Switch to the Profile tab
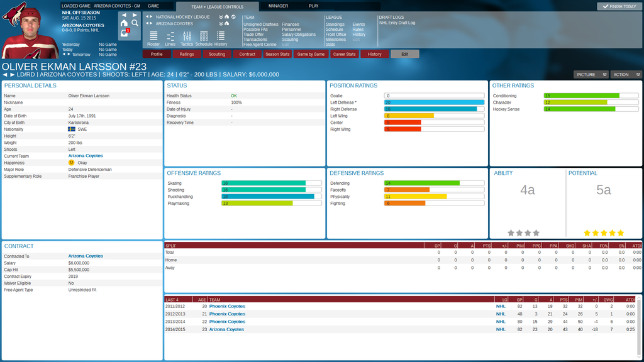The height and width of the screenshot is (362, 644). point(157,54)
